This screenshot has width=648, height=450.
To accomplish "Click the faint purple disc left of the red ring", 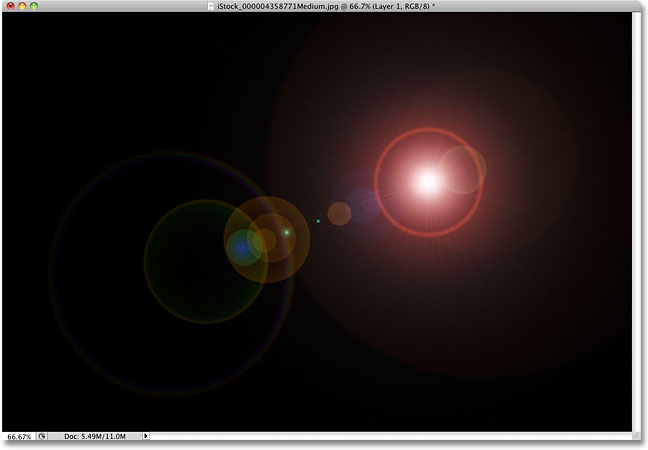I will click(x=363, y=206).
